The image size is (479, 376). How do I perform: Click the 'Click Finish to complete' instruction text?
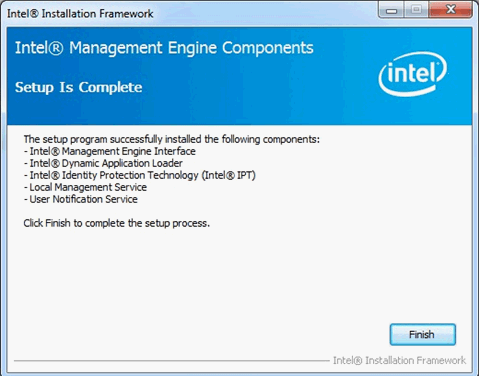117,223
